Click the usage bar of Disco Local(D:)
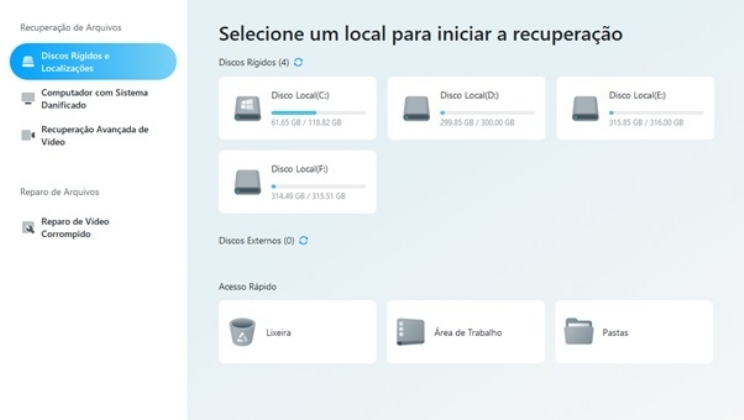744x420 pixels. click(487, 113)
